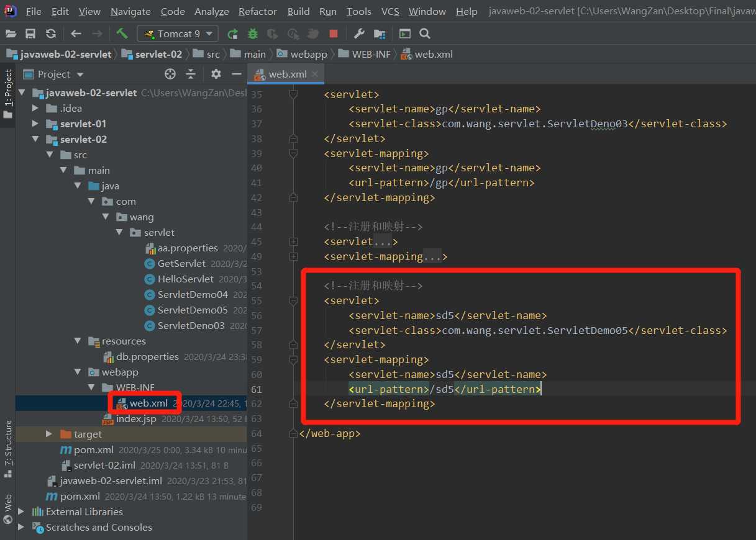756x540 pixels.
Task: Navigate back using left arrow icon
Action: pyautogui.click(x=76, y=34)
